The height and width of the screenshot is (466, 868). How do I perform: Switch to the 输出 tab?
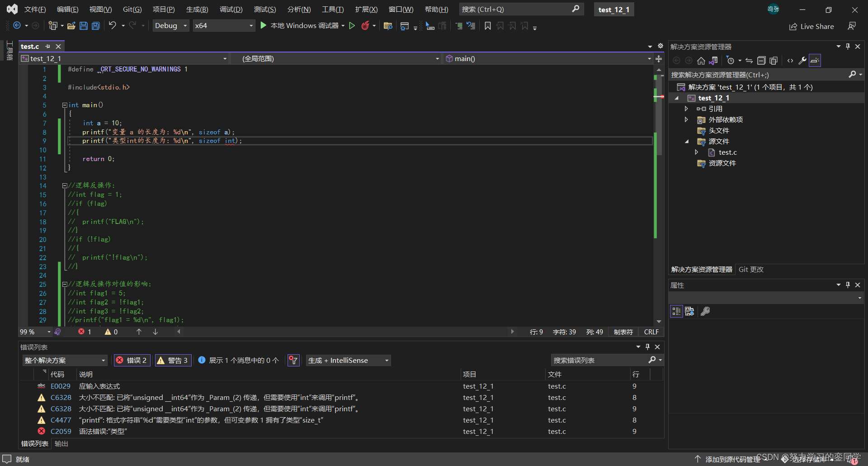point(61,444)
